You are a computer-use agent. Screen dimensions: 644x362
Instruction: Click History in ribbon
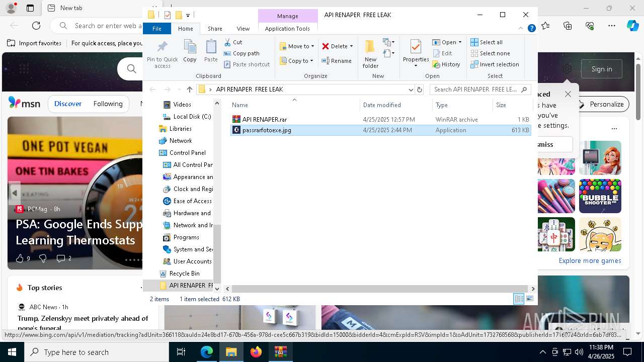point(446,64)
